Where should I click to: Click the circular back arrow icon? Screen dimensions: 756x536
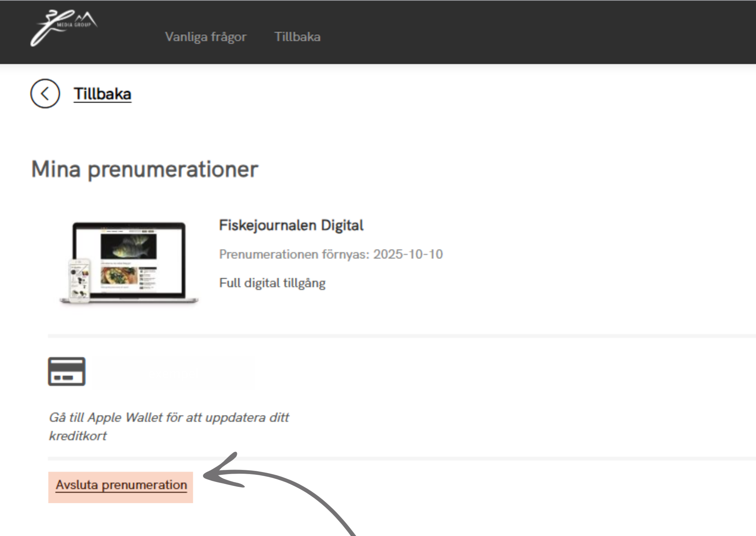pos(45,94)
